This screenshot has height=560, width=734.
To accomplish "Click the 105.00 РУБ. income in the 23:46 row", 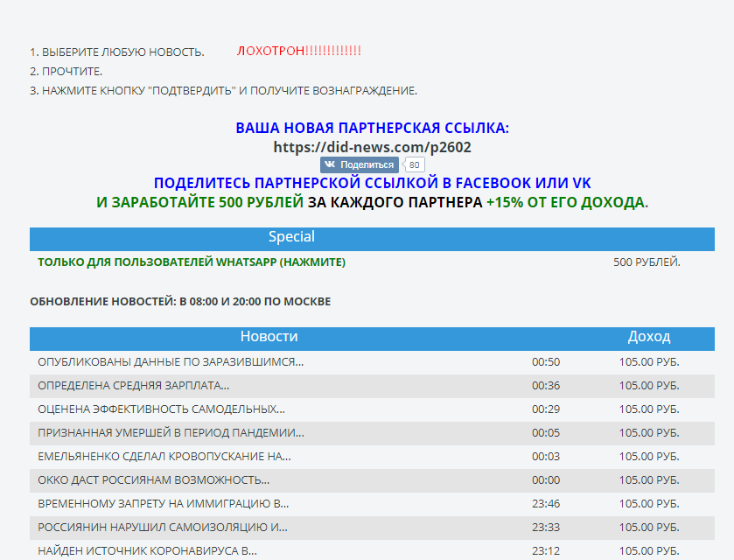I will (x=649, y=504).
